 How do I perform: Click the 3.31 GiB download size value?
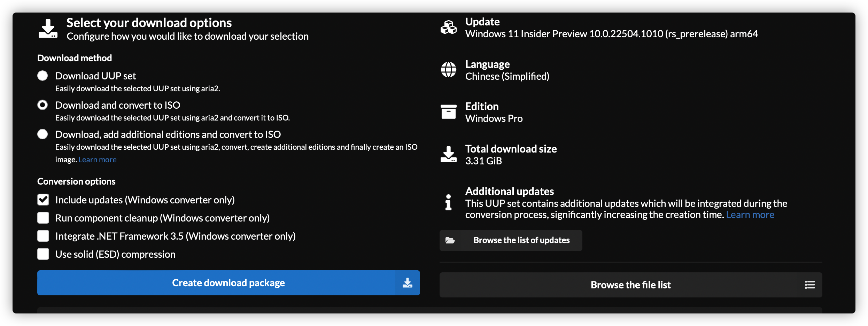tap(483, 161)
